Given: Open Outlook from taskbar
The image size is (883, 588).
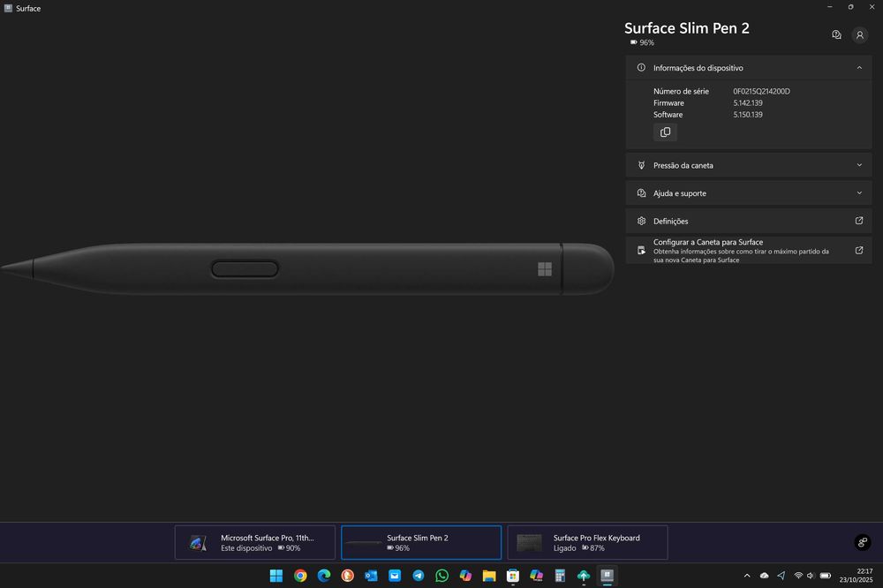Looking at the screenshot, I should pos(371,576).
